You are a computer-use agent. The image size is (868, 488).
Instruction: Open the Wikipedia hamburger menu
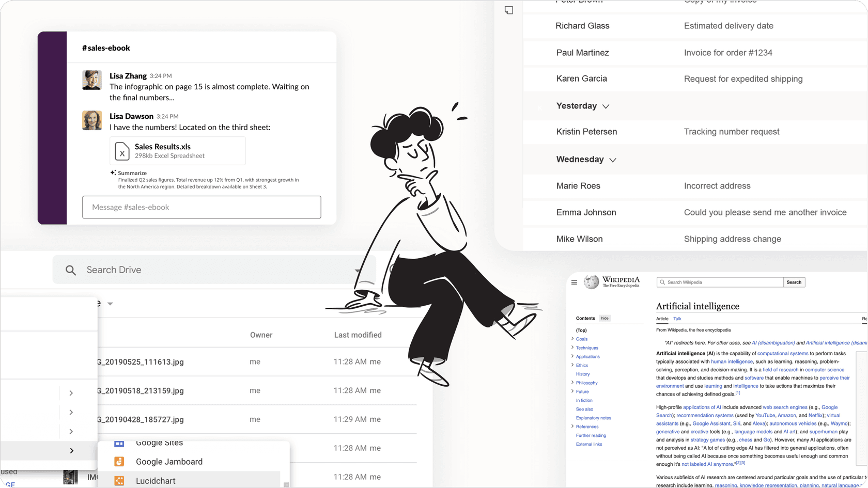point(574,282)
